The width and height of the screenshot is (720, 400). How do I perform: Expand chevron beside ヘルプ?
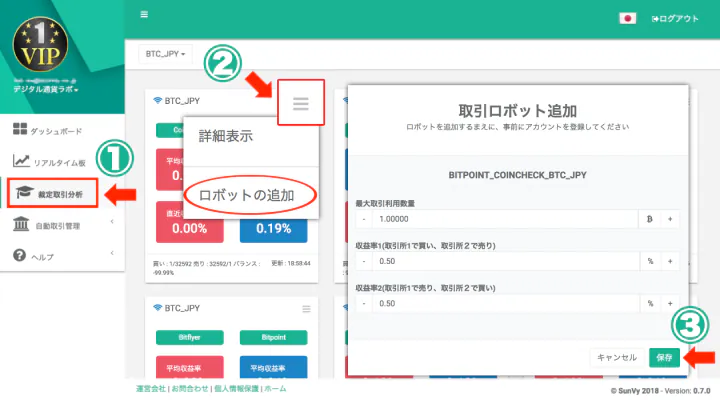click(x=112, y=253)
